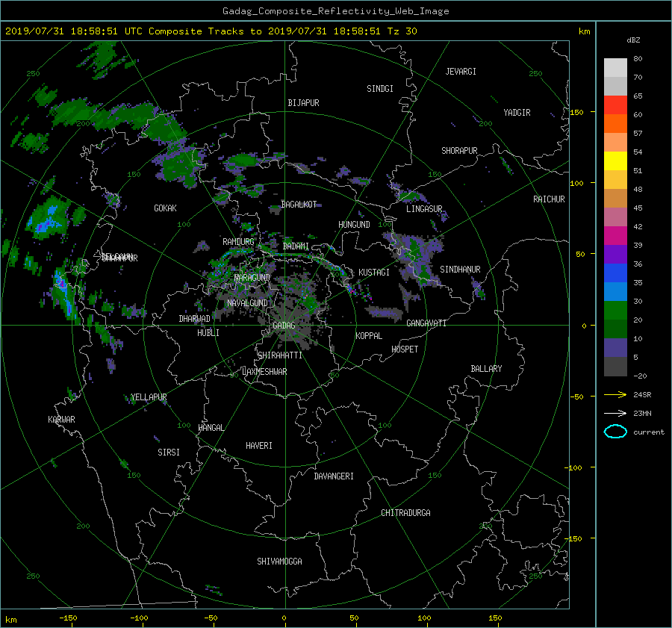Click the white 23MN arrow legend icon
The width and height of the screenshot is (672, 628).
[x=615, y=413]
